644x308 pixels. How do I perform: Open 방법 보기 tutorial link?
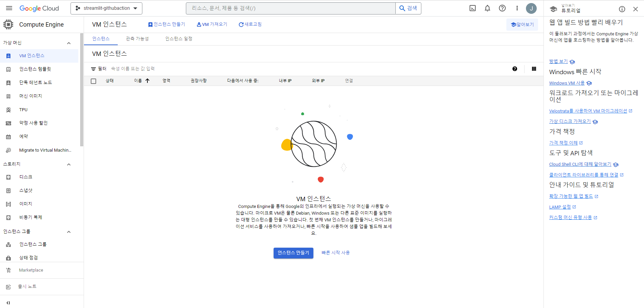coord(559,61)
